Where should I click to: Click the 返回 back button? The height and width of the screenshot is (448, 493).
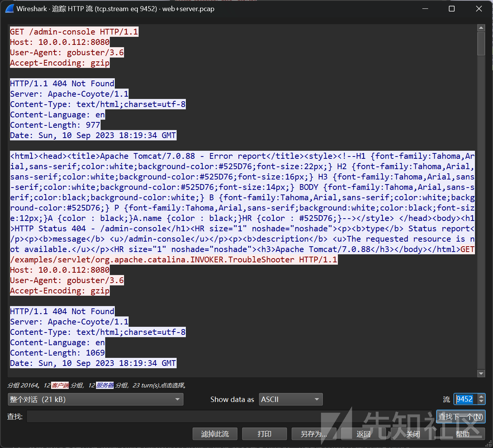pyautogui.click(x=364, y=434)
